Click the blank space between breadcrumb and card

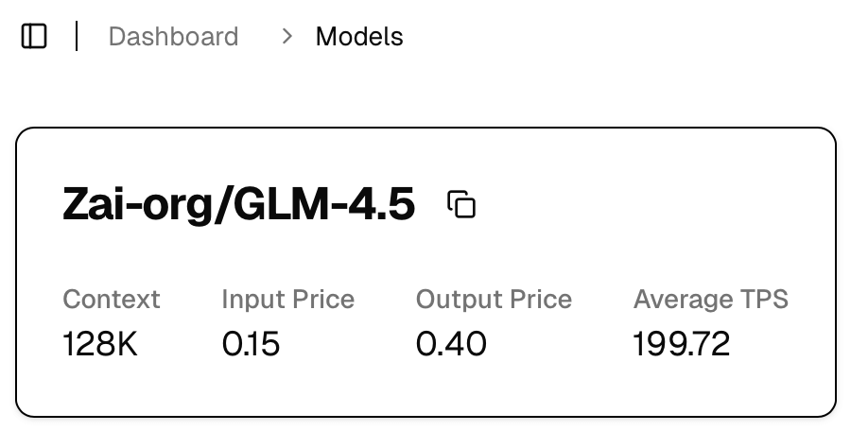point(425,93)
